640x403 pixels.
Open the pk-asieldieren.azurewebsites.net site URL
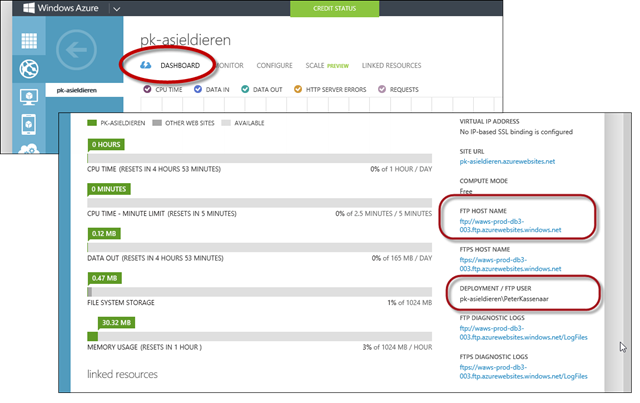point(507,160)
